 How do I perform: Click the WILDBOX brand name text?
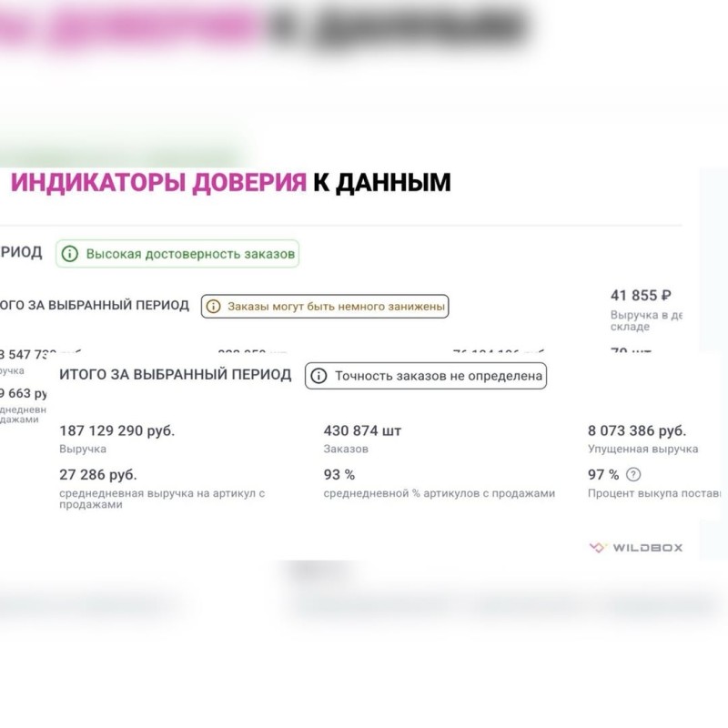pos(647,548)
